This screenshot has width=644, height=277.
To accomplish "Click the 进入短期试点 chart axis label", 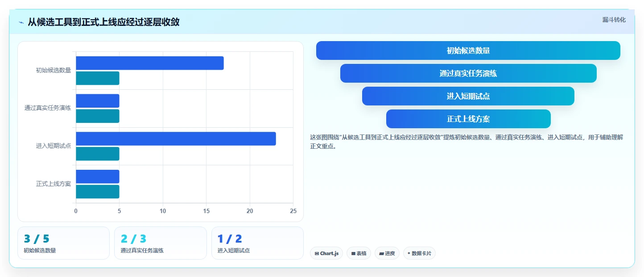I will tap(54, 146).
